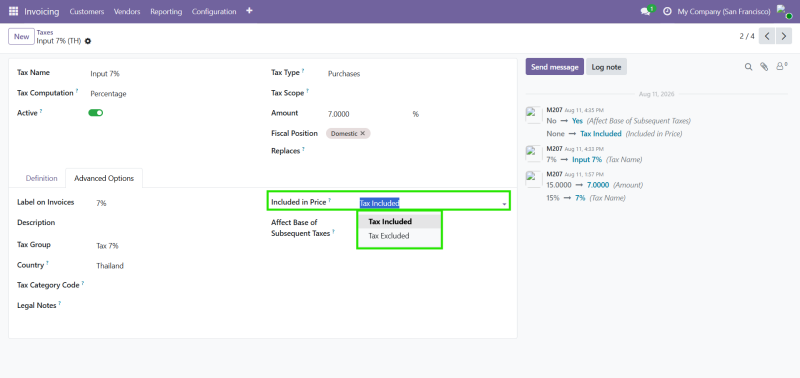Screen dimensions: 800x378
Task: Open the Customers menu
Action: coord(87,11)
